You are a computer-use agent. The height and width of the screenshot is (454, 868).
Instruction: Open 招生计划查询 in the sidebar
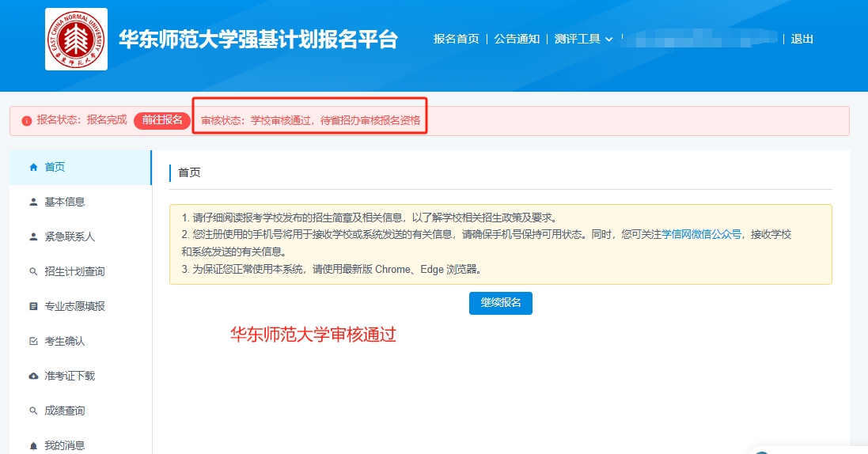[x=80, y=272]
